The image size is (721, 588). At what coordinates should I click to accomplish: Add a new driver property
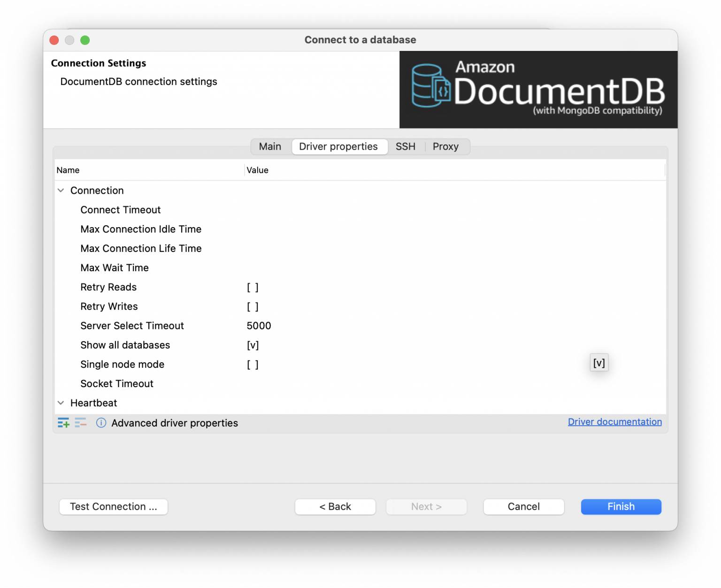(63, 423)
